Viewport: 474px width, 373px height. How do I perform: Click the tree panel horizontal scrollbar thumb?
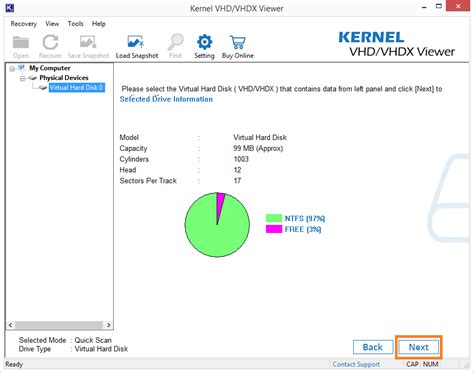59,325
